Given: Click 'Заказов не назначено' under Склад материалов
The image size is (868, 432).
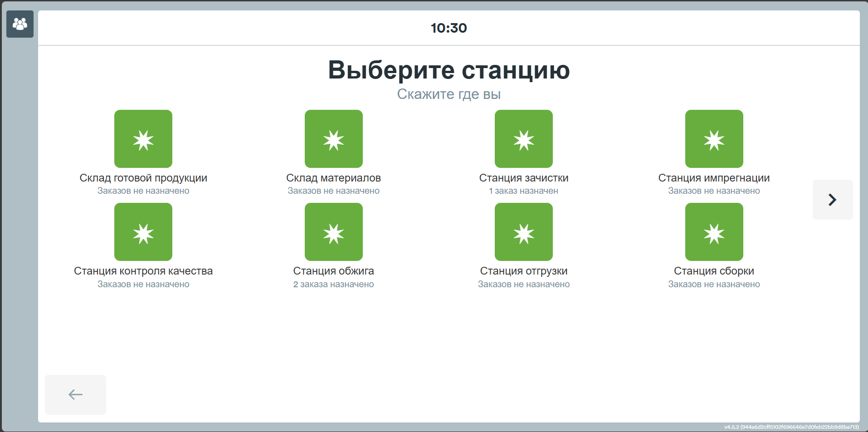Looking at the screenshot, I should 334,191.
